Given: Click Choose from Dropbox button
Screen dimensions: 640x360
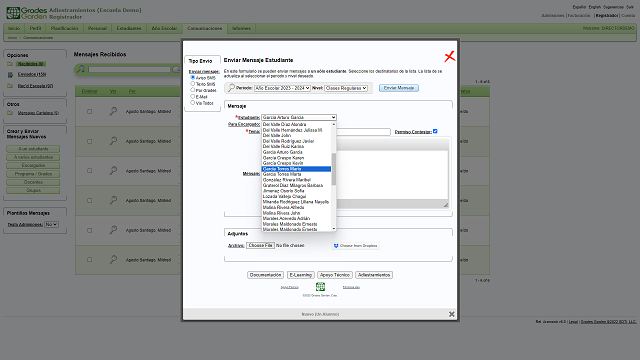Looking at the screenshot, I should tap(356, 246).
